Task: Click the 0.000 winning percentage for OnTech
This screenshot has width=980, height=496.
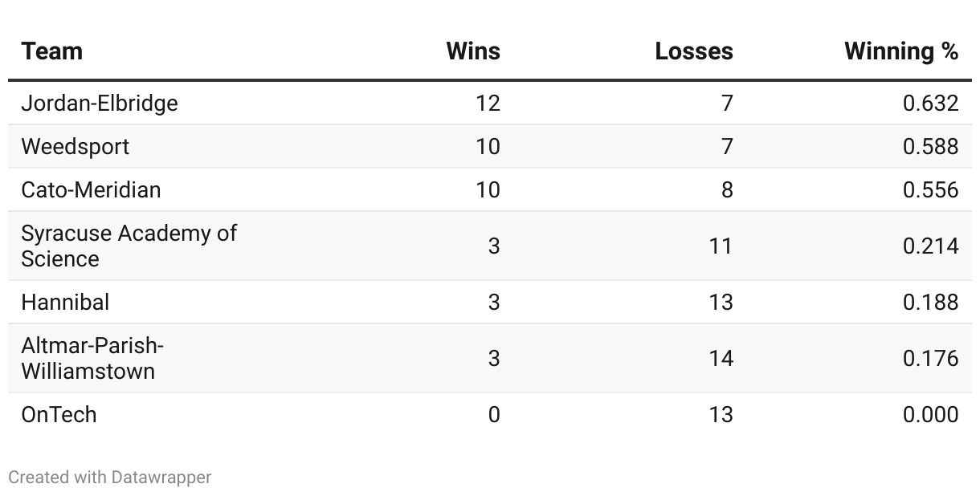Action: (931, 415)
